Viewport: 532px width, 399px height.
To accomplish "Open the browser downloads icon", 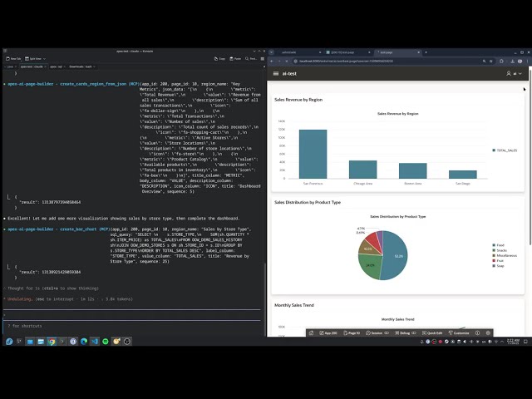I will click(x=512, y=61).
